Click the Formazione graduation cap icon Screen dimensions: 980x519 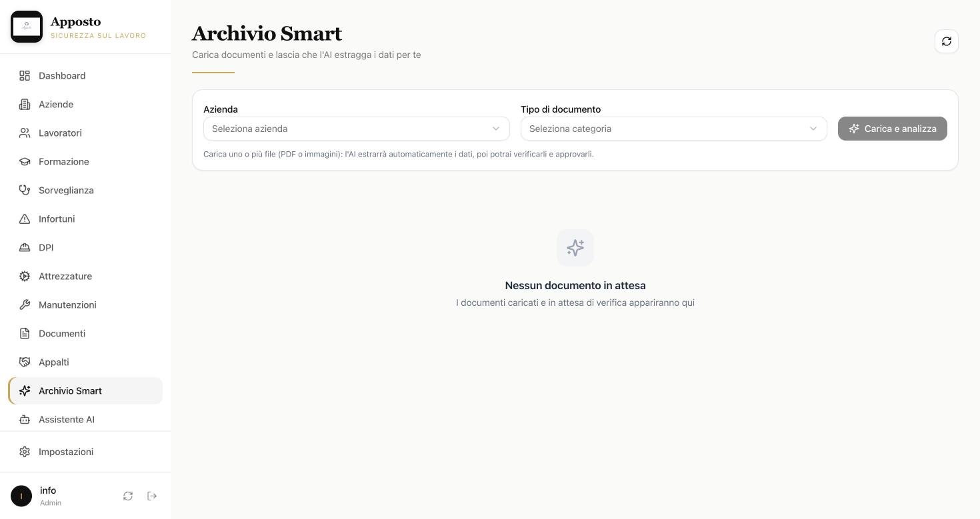coord(25,162)
